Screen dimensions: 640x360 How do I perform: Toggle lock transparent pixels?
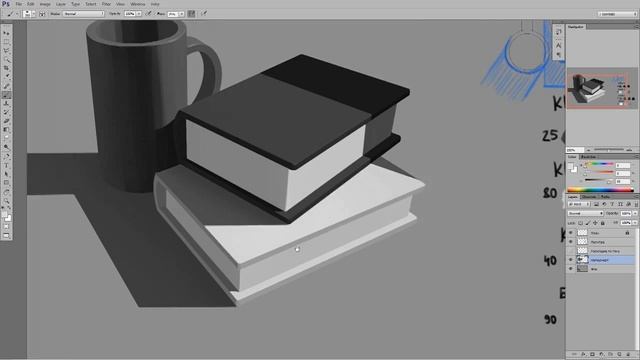[x=580, y=223]
